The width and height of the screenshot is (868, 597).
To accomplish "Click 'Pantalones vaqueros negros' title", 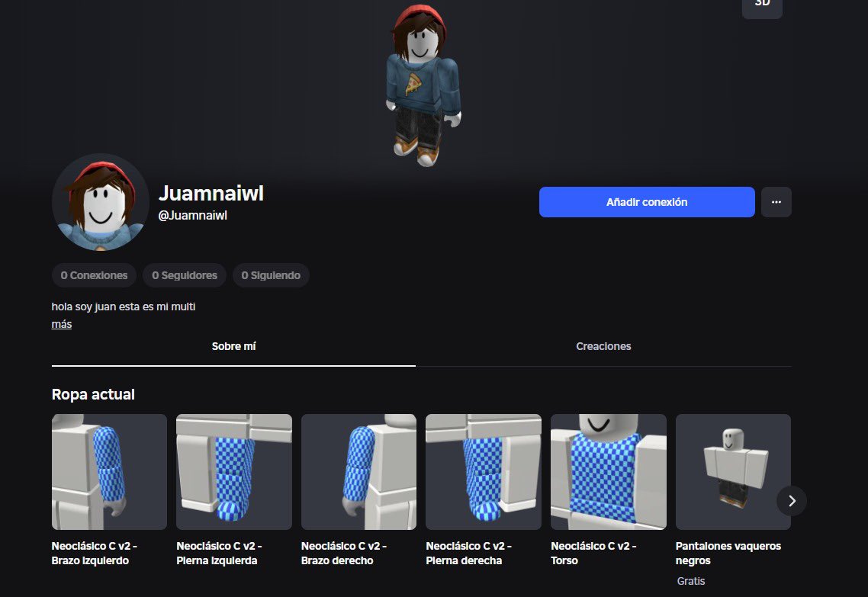I will pyautogui.click(x=728, y=554).
